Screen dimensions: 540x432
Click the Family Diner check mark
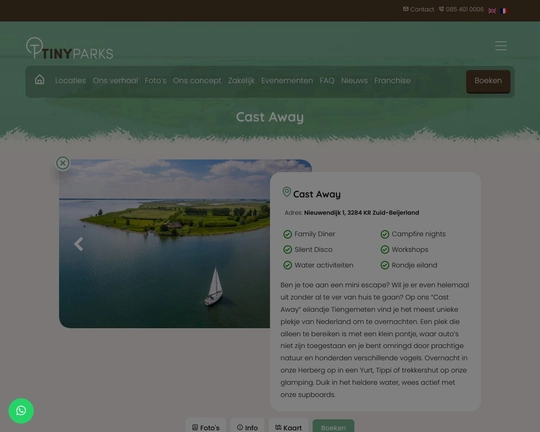pyautogui.click(x=287, y=234)
